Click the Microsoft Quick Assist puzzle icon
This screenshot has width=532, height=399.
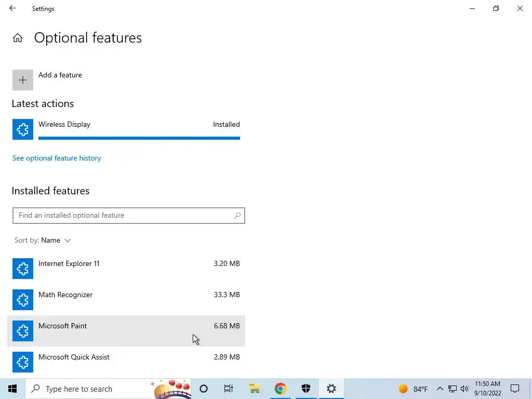pyautogui.click(x=23, y=362)
